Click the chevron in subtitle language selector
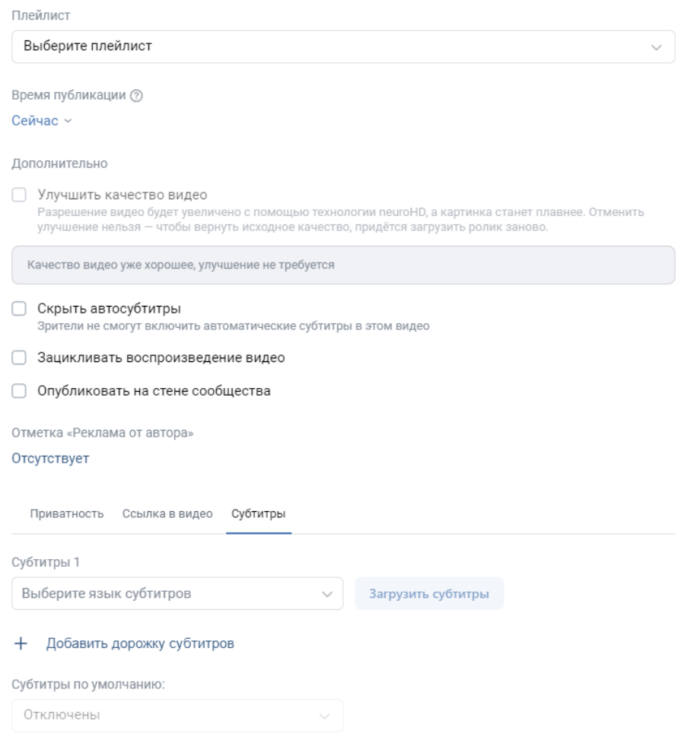 (x=327, y=593)
